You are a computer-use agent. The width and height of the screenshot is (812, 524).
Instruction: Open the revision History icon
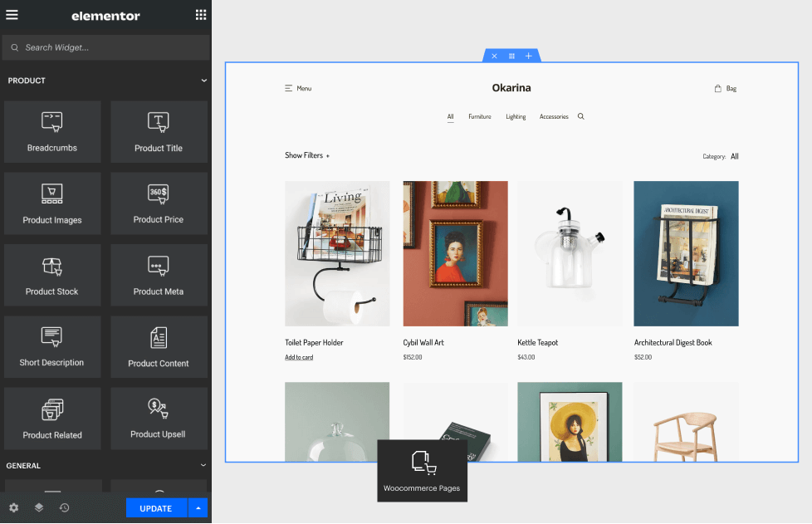tap(64, 507)
